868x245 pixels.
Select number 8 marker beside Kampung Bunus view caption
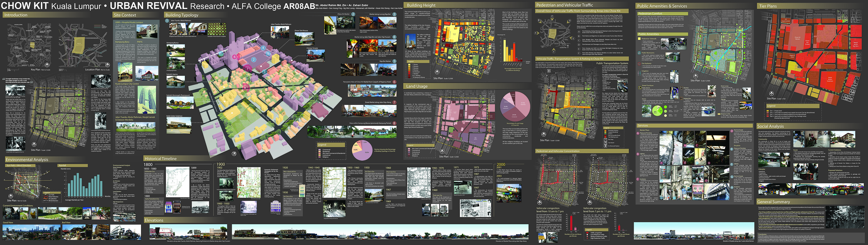pos(394,123)
